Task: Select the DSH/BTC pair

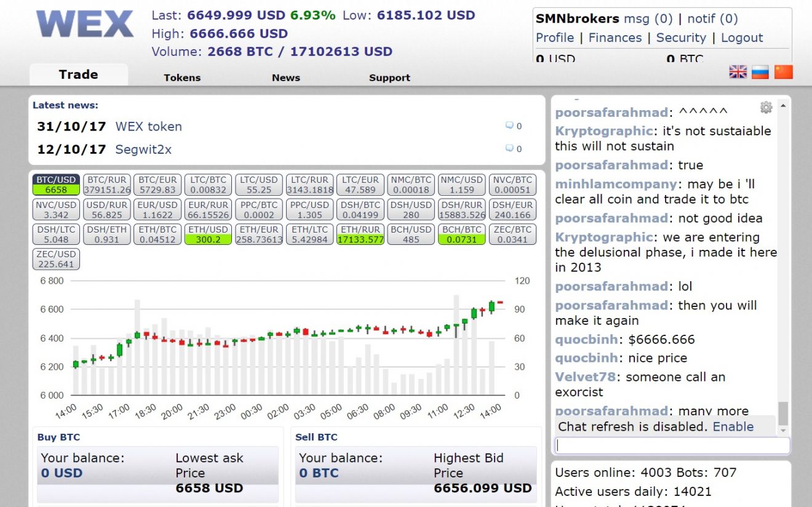Action: point(360,209)
